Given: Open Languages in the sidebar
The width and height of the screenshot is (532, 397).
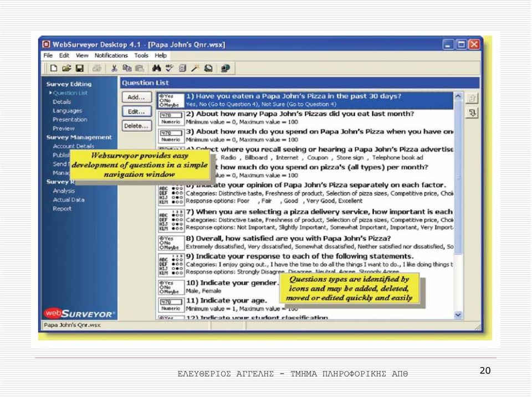Looking at the screenshot, I should click(67, 111).
